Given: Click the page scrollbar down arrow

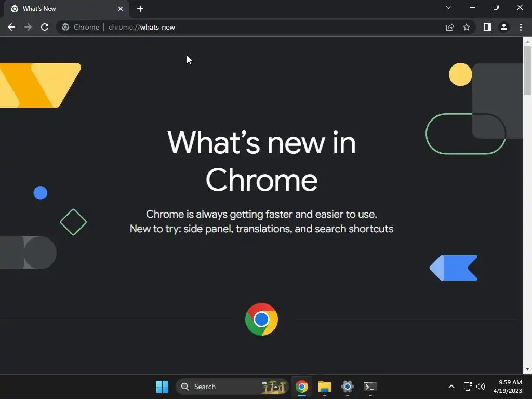Looking at the screenshot, I should tap(527, 369).
